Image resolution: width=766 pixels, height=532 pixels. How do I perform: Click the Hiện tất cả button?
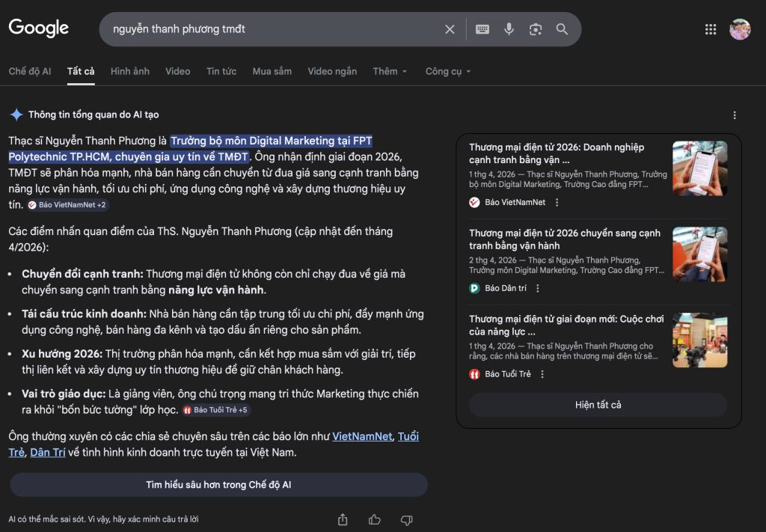[x=598, y=405]
